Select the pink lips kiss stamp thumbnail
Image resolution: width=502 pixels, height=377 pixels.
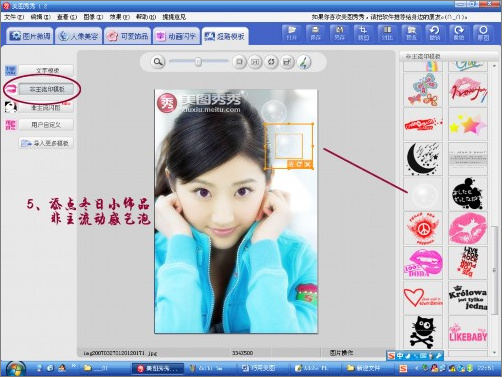(x=468, y=228)
